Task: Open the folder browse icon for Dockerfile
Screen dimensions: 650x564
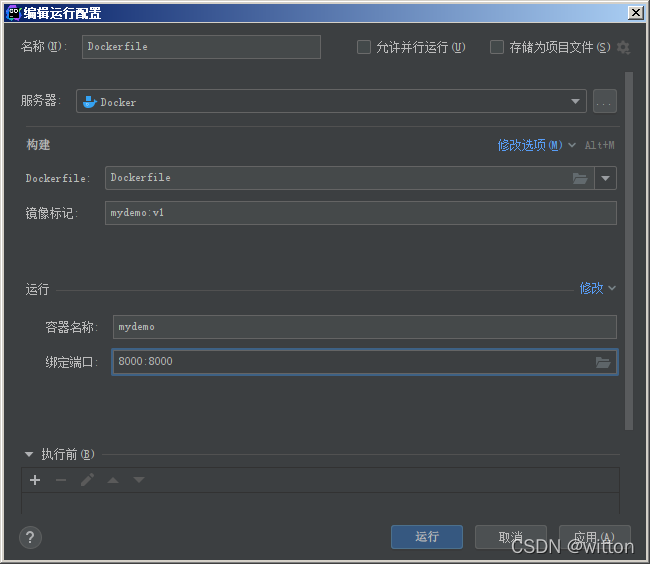Action: [580, 179]
